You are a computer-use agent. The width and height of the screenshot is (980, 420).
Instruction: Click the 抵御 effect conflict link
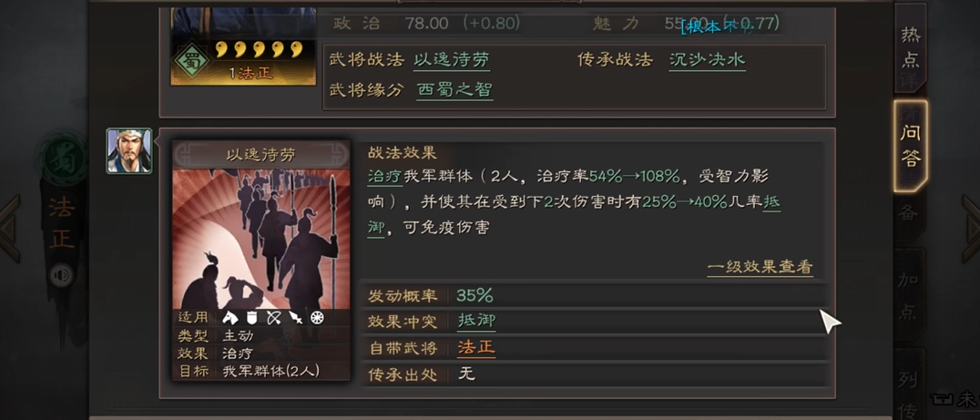click(477, 322)
